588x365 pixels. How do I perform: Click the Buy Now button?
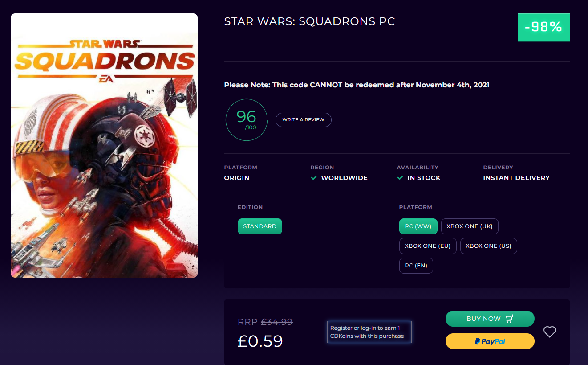coord(490,319)
